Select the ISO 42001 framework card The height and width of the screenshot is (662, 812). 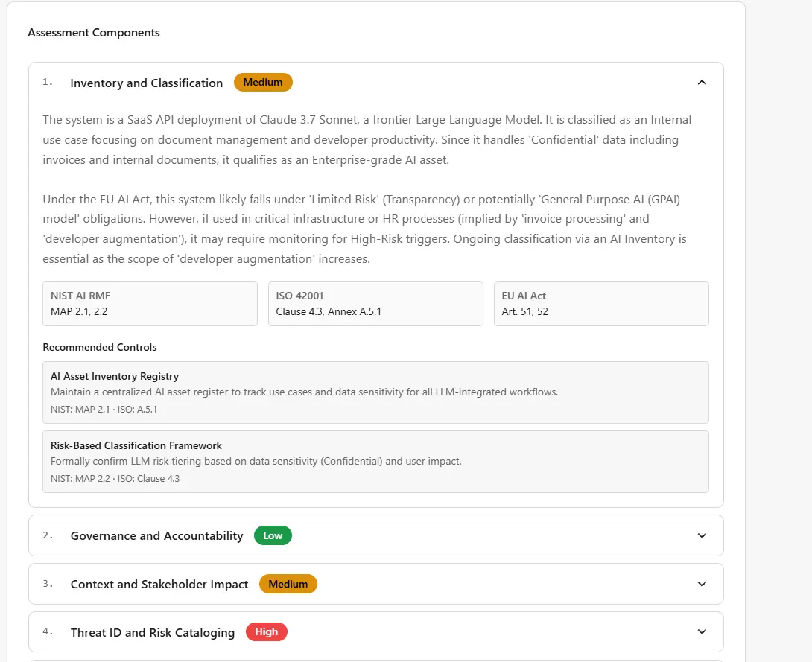point(375,304)
